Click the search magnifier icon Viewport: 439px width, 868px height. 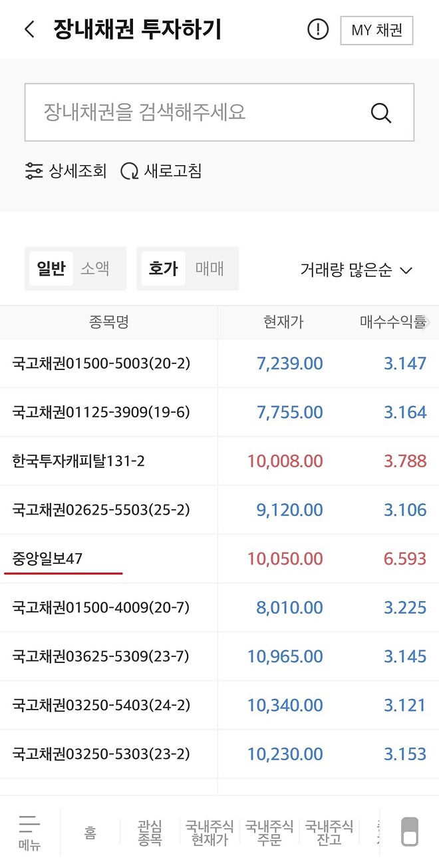380,112
